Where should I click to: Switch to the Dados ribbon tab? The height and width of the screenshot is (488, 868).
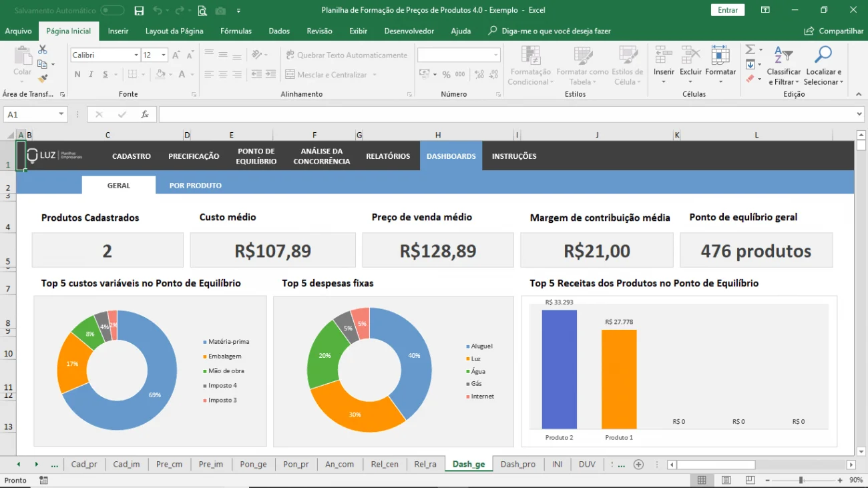pos(279,31)
